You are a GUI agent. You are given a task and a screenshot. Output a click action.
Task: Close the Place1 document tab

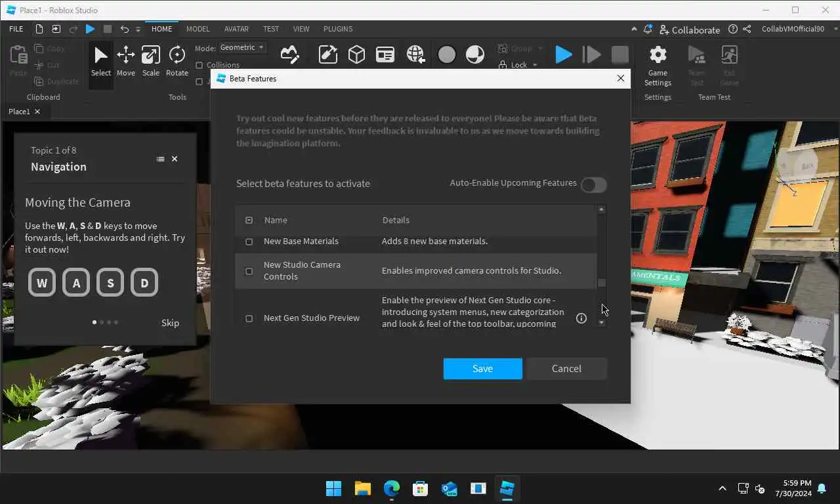37,112
